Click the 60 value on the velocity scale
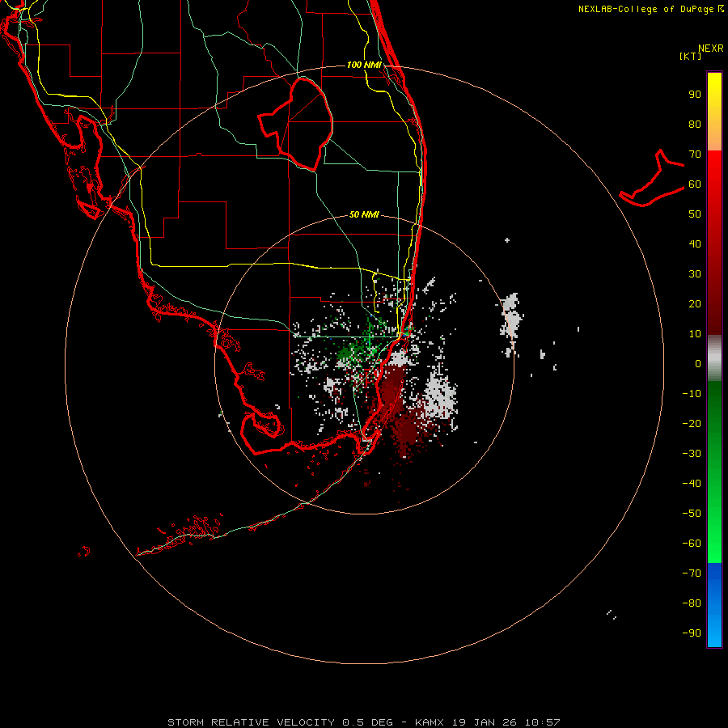 click(695, 184)
